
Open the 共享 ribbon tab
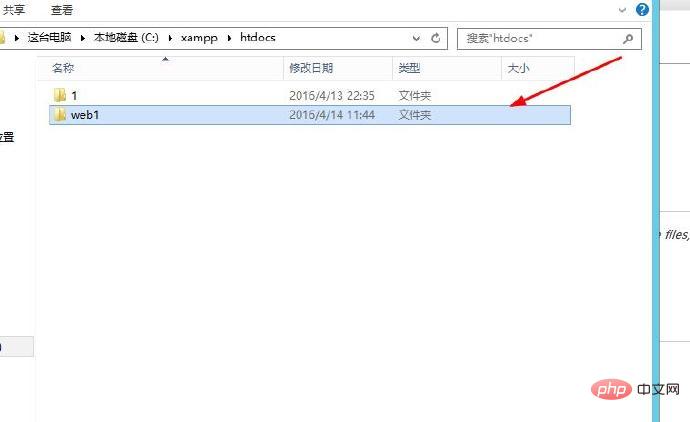coord(14,10)
